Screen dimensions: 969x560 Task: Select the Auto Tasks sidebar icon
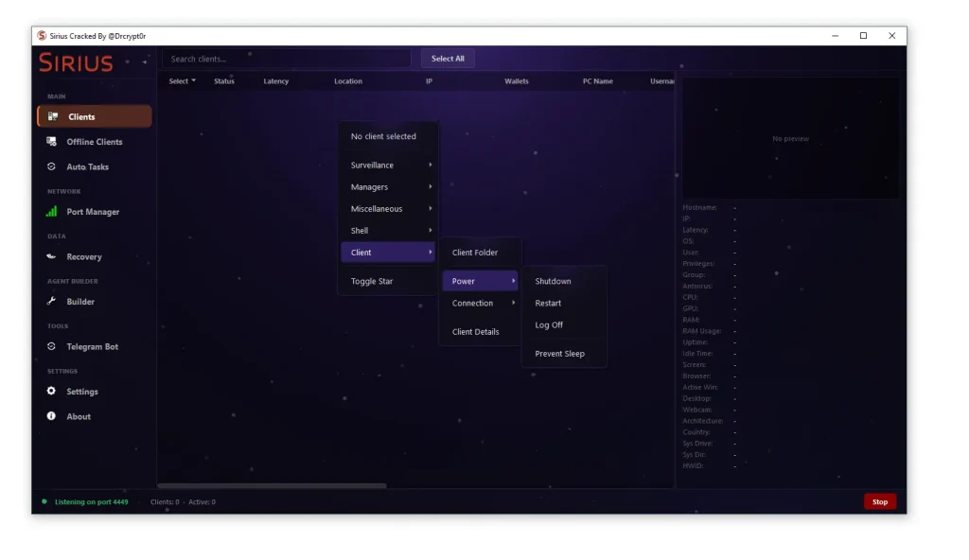[52, 166]
